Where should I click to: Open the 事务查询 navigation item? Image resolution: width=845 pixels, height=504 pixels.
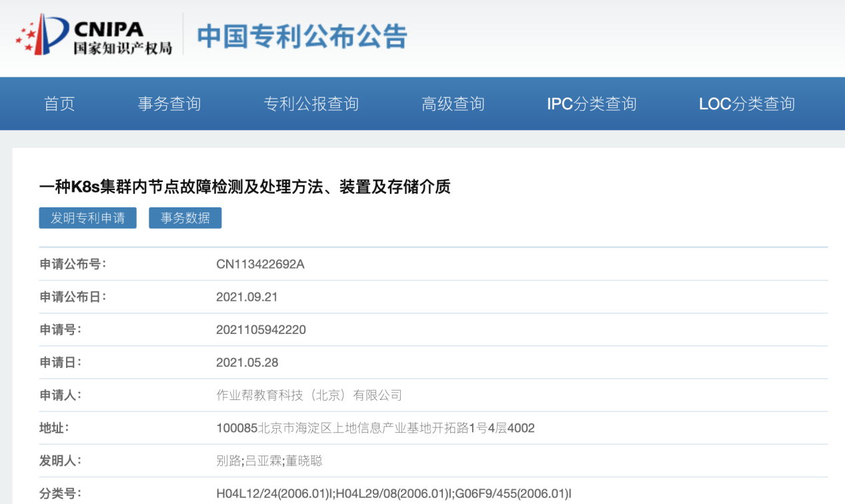point(169,104)
